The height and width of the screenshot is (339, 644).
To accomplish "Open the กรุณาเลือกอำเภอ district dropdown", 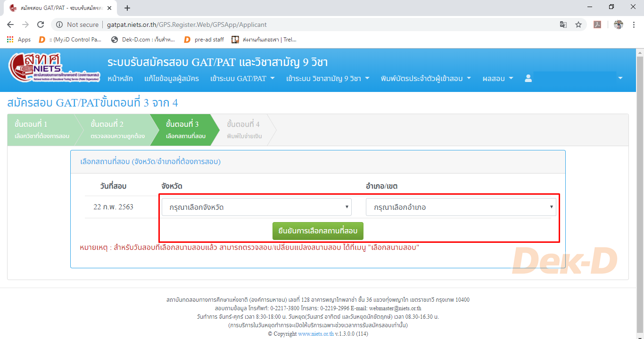I will (461, 207).
